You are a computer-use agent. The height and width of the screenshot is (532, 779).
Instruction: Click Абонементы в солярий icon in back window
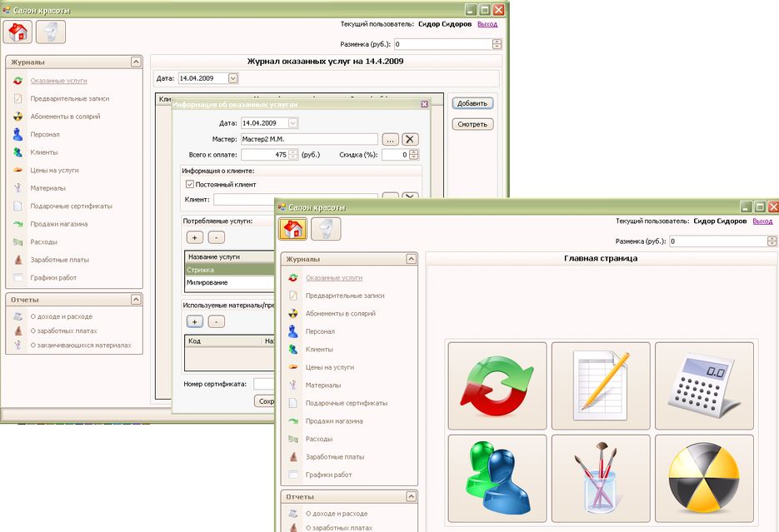coord(17,117)
